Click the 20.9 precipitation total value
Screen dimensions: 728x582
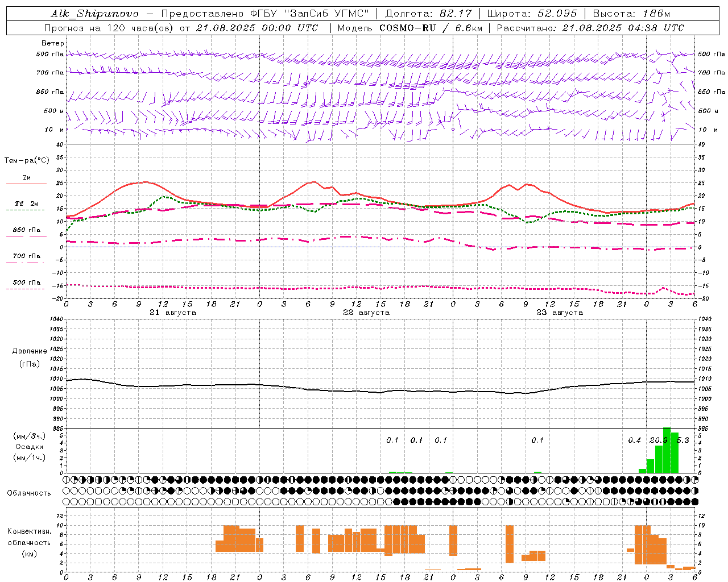click(659, 440)
